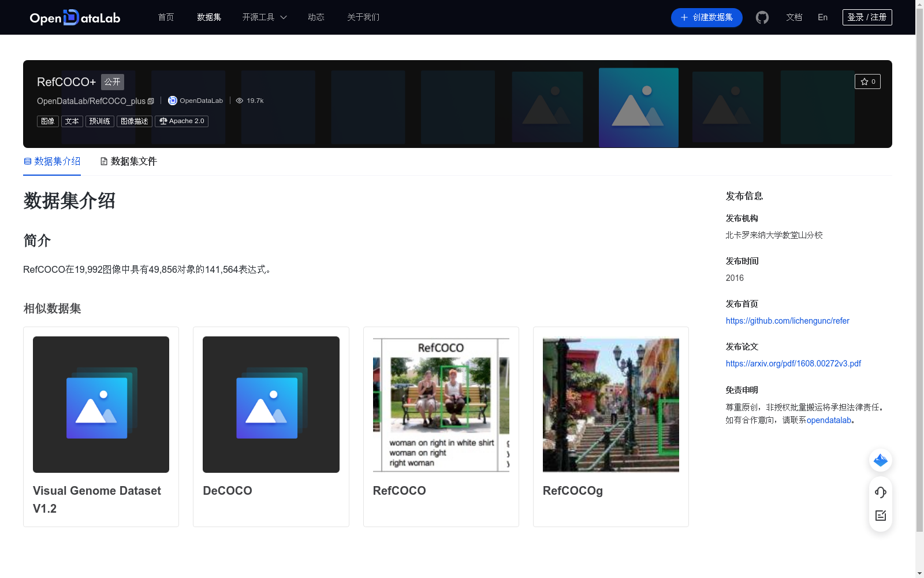Viewport: 924px width, 578px height.
Task: Switch to 数据集文件 tab
Action: (129, 161)
